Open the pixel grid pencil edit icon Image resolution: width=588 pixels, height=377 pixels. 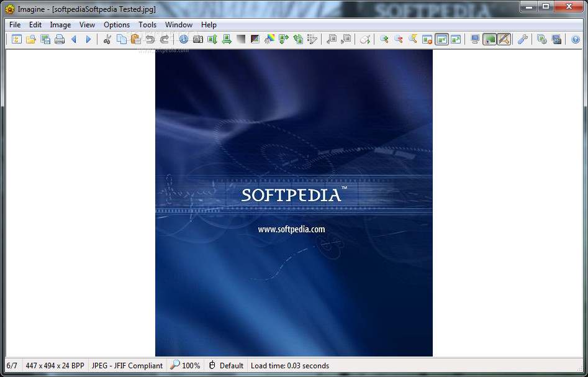312,39
